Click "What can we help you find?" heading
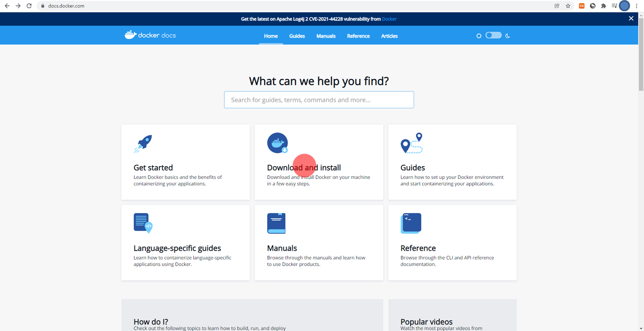This screenshot has width=644, height=331. click(319, 81)
